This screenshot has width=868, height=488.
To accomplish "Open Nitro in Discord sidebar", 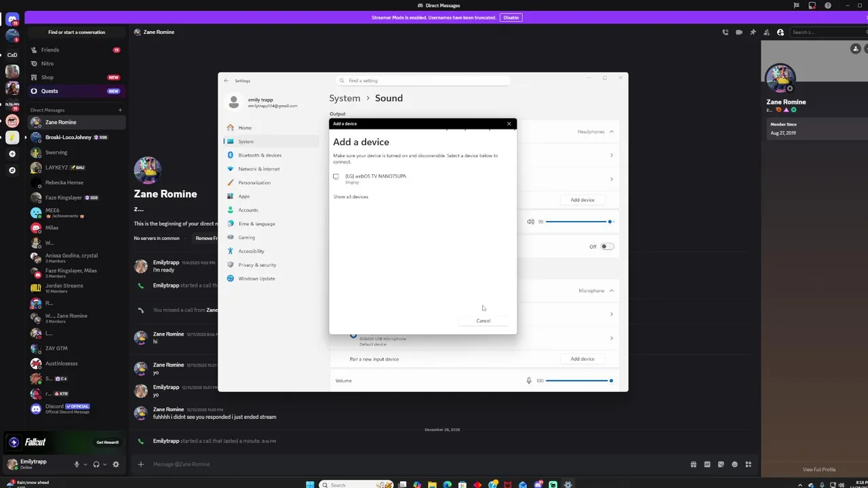I will (76, 64).
